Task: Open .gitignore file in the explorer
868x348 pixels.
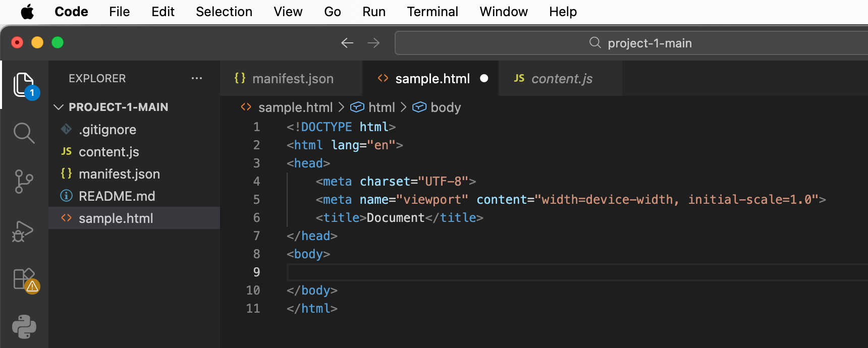Action: tap(107, 130)
